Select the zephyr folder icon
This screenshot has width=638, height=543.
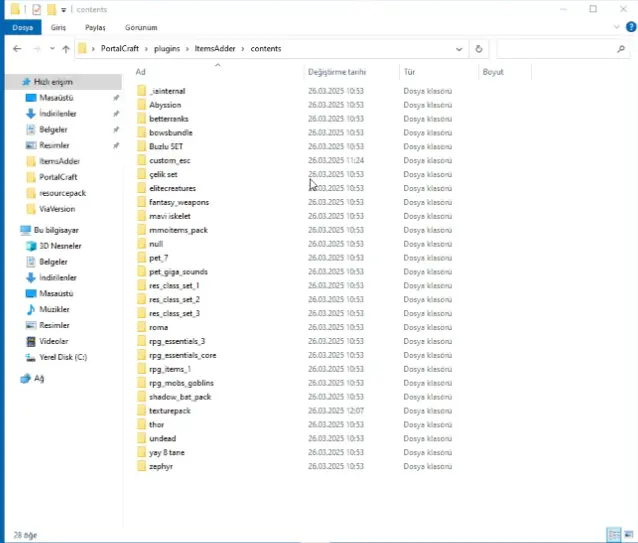point(141,466)
